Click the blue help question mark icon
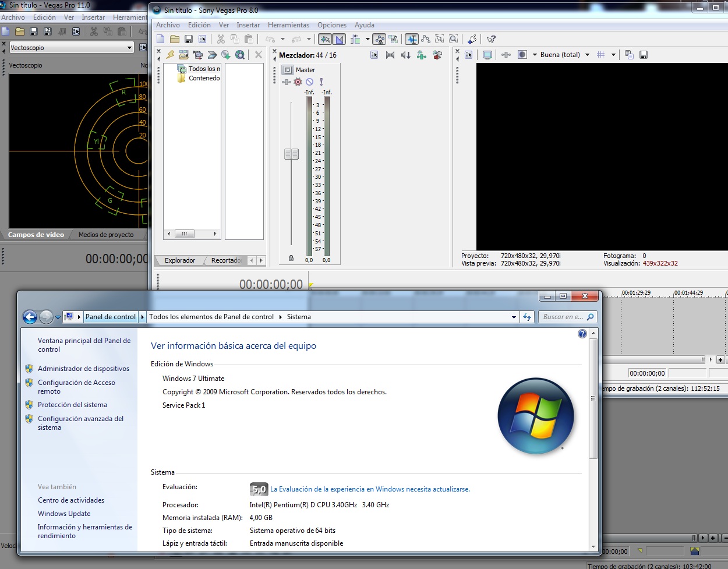 [582, 334]
